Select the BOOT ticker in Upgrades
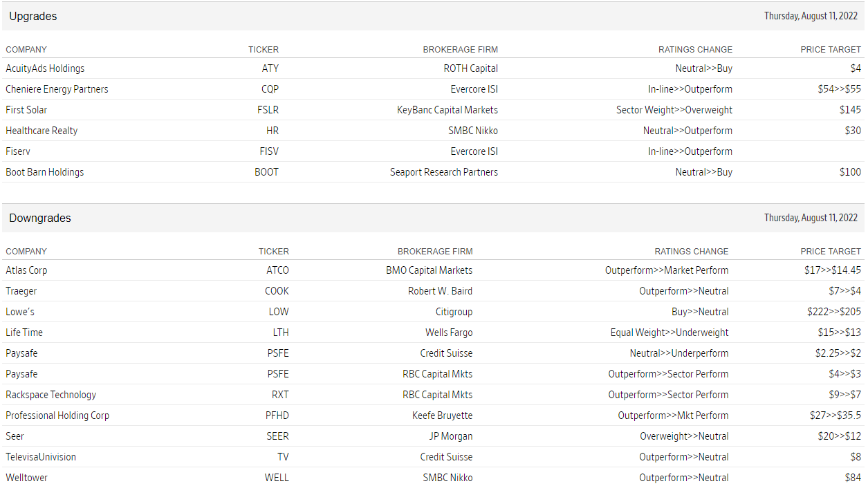This screenshot has height=486, width=868. [x=266, y=172]
